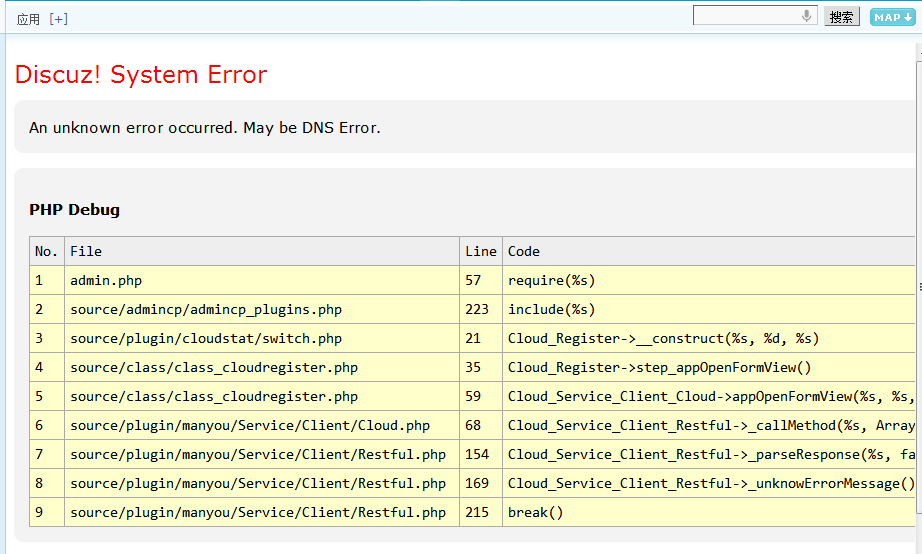Select the break() code cell
This screenshot has height=554, width=922.
(x=709, y=512)
